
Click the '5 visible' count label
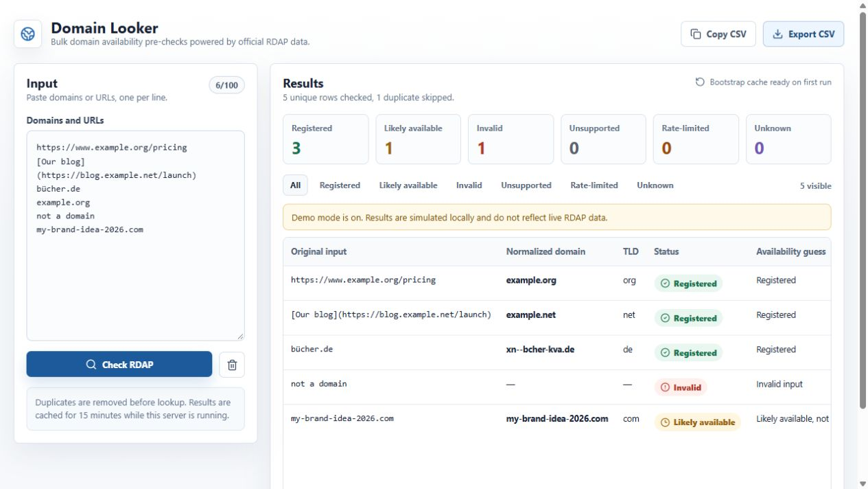[x=816, y=186]
